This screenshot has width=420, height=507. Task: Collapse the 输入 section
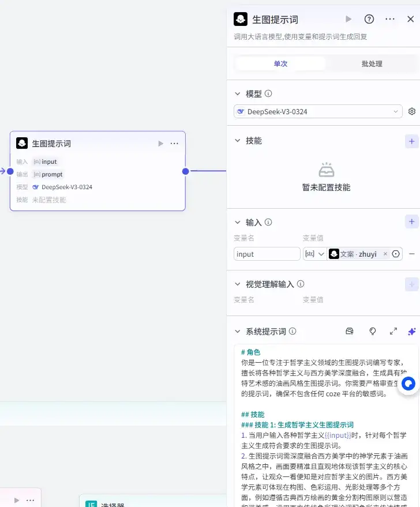238,223
